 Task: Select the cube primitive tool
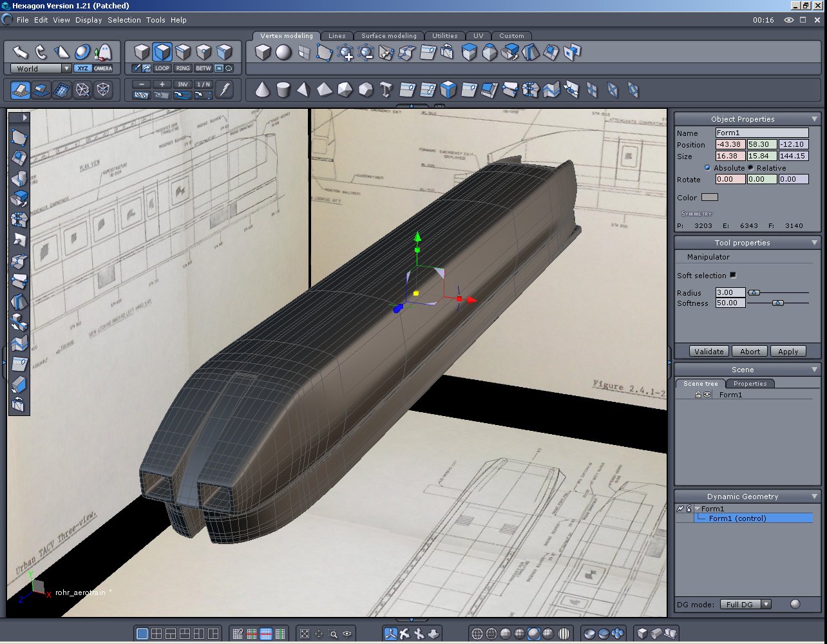coord(263,52)
